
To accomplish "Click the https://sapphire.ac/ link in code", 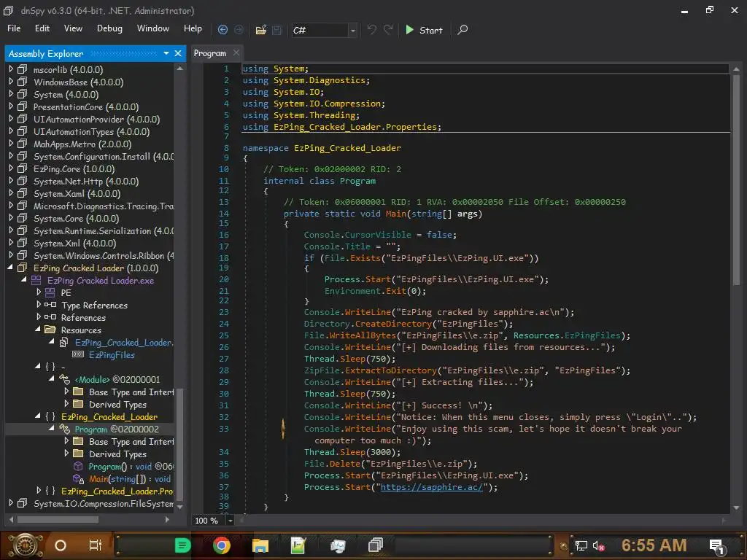I will coord(431,487).
